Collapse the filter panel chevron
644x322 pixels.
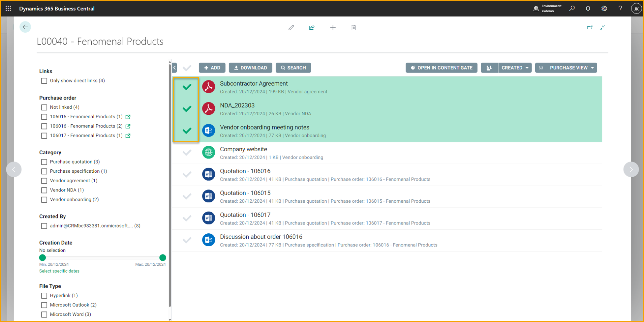174,68
